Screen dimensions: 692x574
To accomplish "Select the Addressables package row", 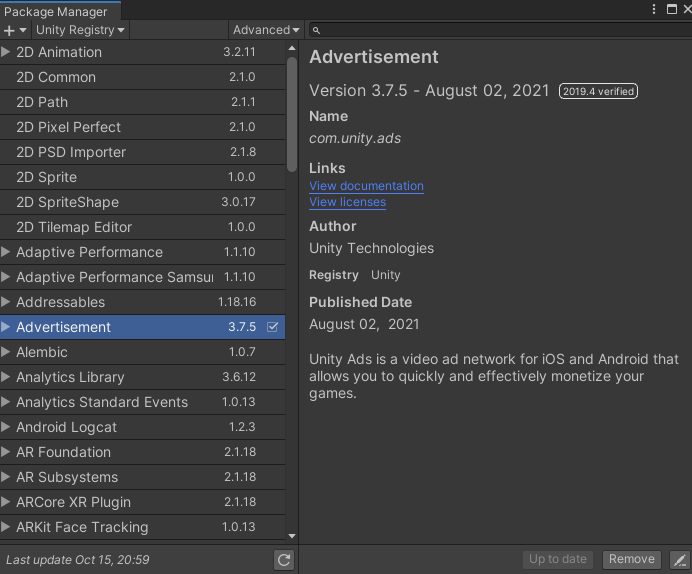I will pyautogui.click(x=143, y=302).
